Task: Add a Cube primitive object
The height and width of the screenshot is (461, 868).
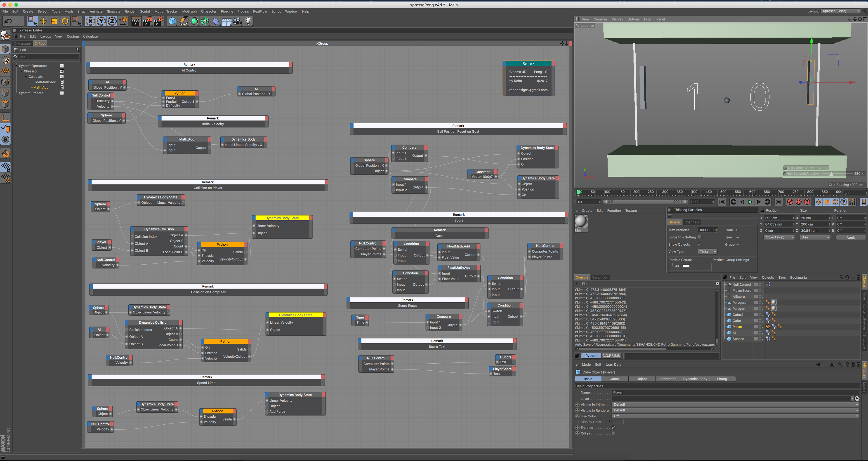Action: pos(172,21)
